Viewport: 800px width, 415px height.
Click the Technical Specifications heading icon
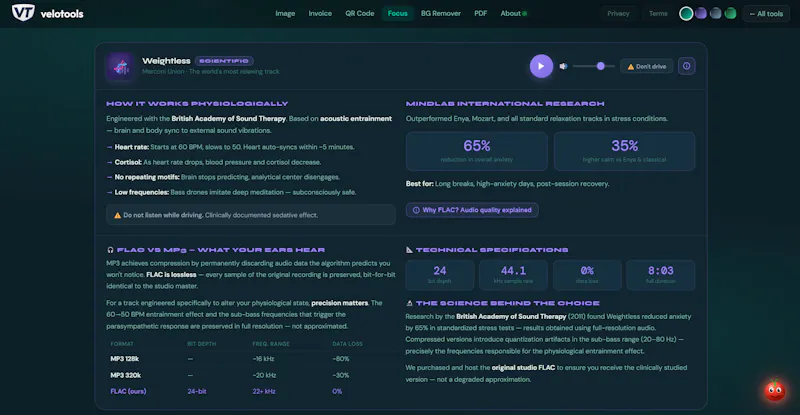click(409, 250)
